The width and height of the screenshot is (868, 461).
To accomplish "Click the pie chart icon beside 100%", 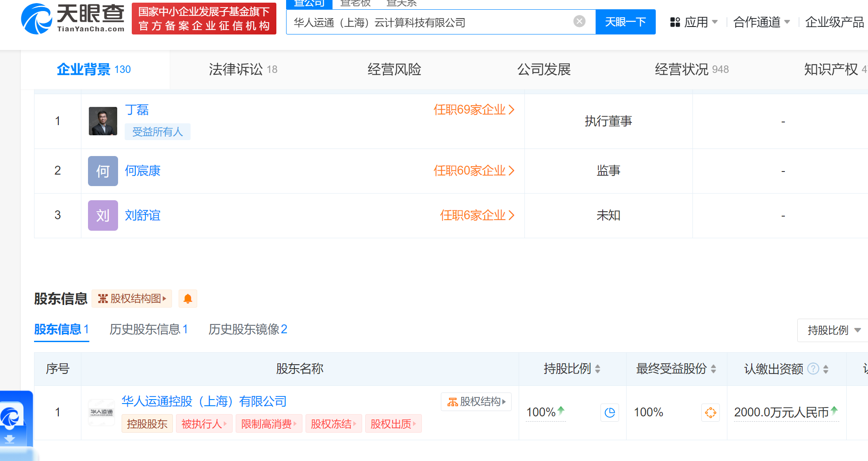I will [x=609, y=412].
